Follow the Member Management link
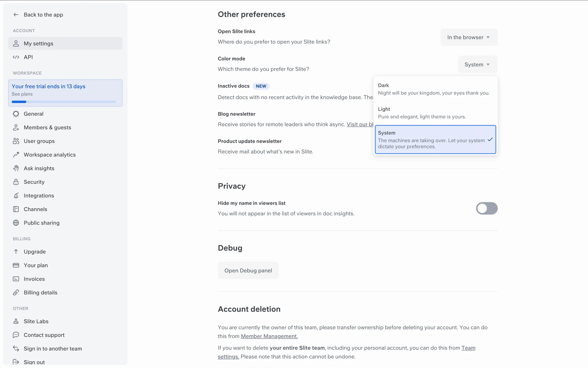588x368 pixels. click(x=269, y=336)
